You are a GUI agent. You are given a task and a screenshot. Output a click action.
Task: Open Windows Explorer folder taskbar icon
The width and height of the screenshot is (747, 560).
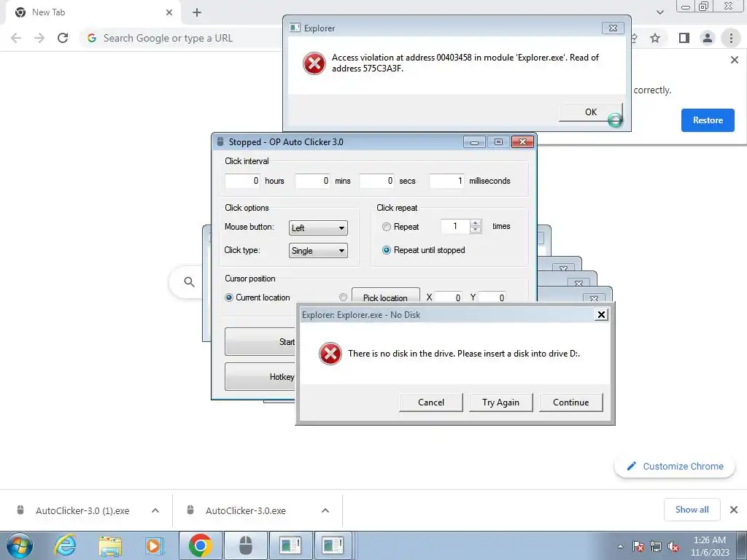point(110,545)
